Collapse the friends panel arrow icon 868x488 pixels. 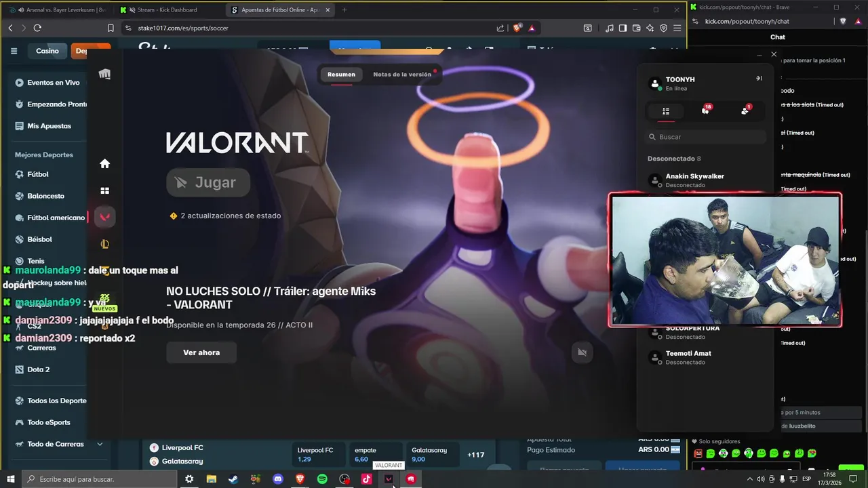(x=759, y=79)
